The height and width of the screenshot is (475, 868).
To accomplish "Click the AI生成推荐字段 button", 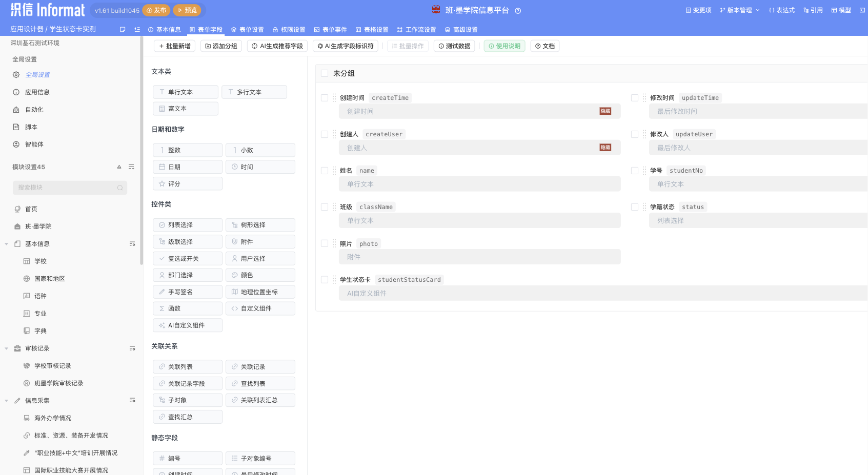I will (x=277, y=46).
